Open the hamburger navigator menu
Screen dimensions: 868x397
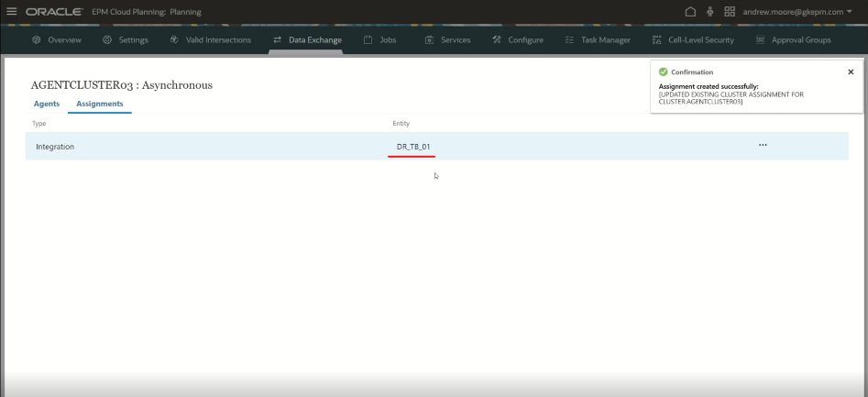pos(12,12)
